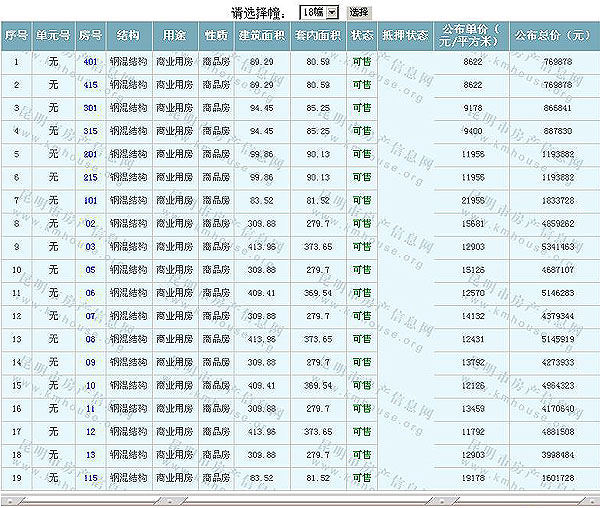Image resolution: width=600 pixels, height=508 pixels.
Task: Open room number 415 link
Action: pos(91,85)
